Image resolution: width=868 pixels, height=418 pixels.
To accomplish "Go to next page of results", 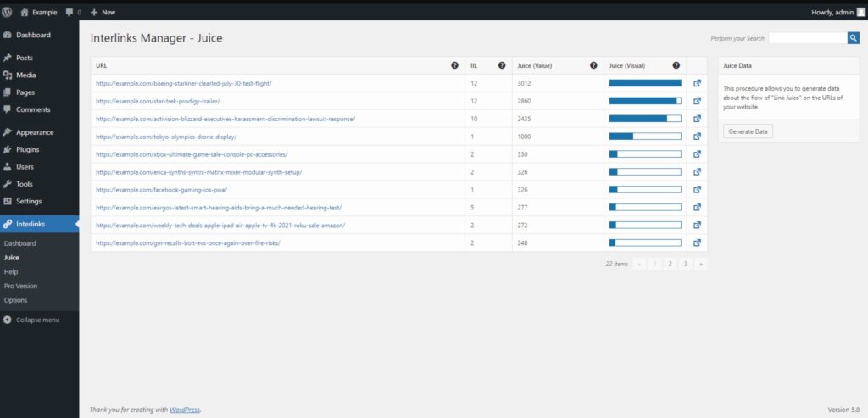I will pos(700,264).
